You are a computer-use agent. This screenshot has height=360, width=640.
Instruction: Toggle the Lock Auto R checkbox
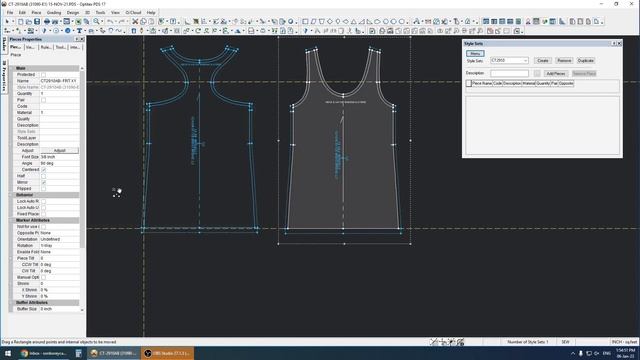click(43, 201)
